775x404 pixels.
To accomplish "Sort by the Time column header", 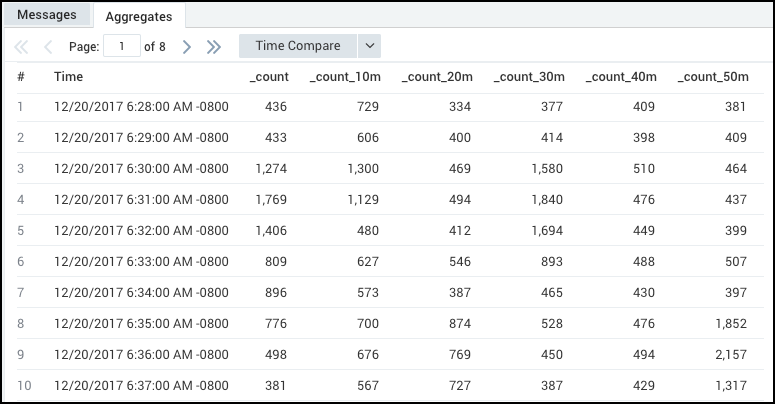I will click(68, 77).
